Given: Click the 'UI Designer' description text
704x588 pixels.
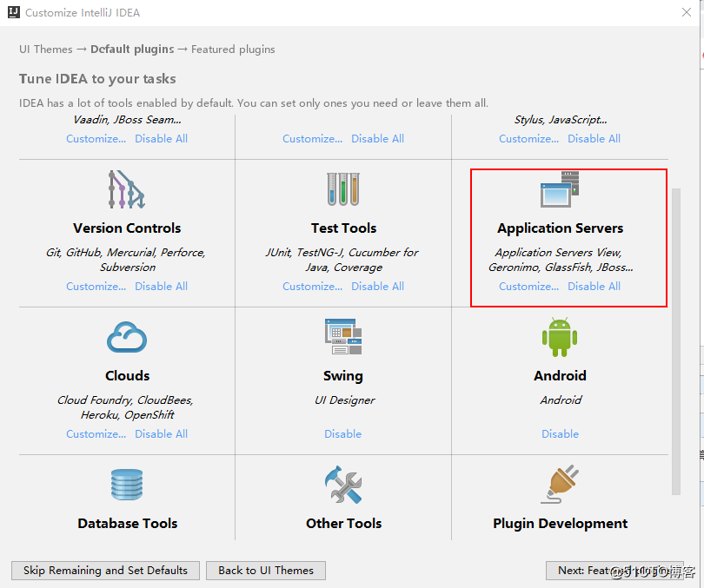Looking at the screenshot, I should (x=344, y=400).
